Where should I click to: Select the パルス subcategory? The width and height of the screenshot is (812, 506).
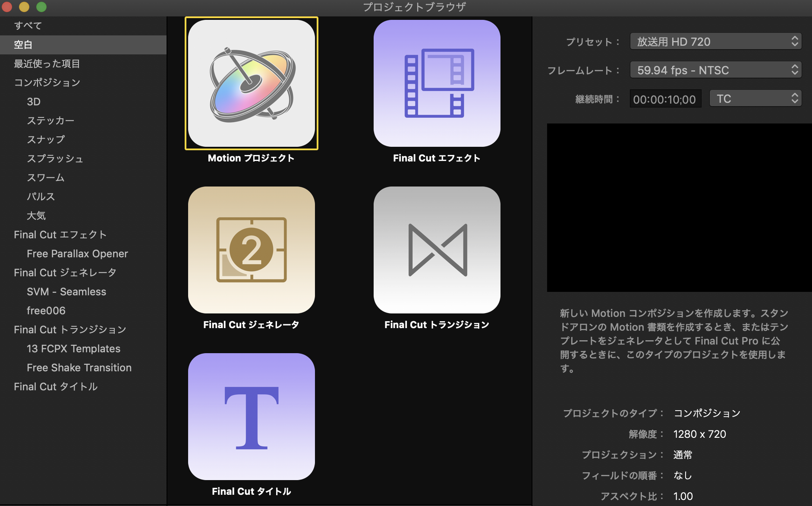tap(83, 197)
